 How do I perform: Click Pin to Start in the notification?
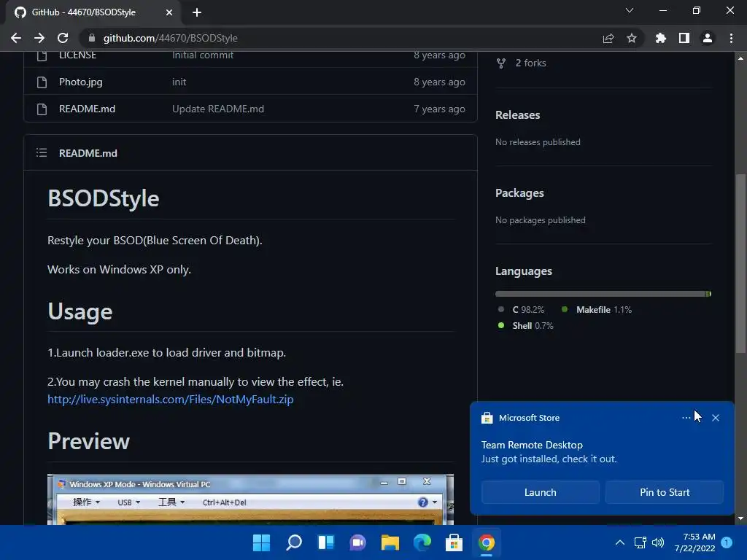665,492
